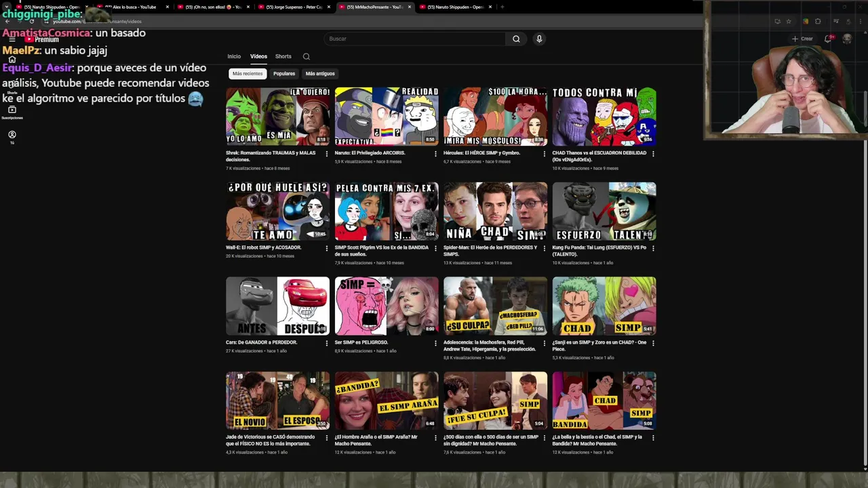This screenshot has height=488, width=868.
Task: Open the Kung Fu Panda ESFUERZO thumbnail
Action: coord(604,211)
